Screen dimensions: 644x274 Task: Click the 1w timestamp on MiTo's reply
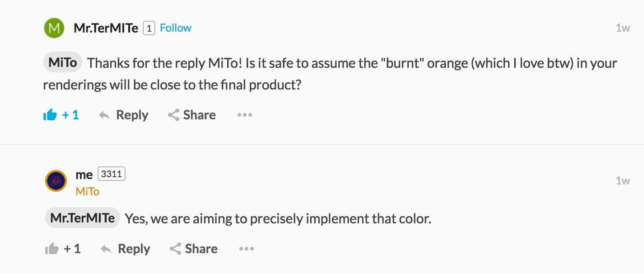(x=623, y=181)
